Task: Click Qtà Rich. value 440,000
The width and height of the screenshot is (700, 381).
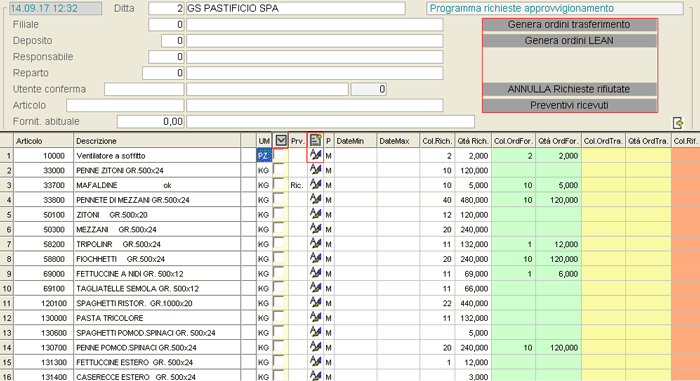Action: tap(474, 303)
